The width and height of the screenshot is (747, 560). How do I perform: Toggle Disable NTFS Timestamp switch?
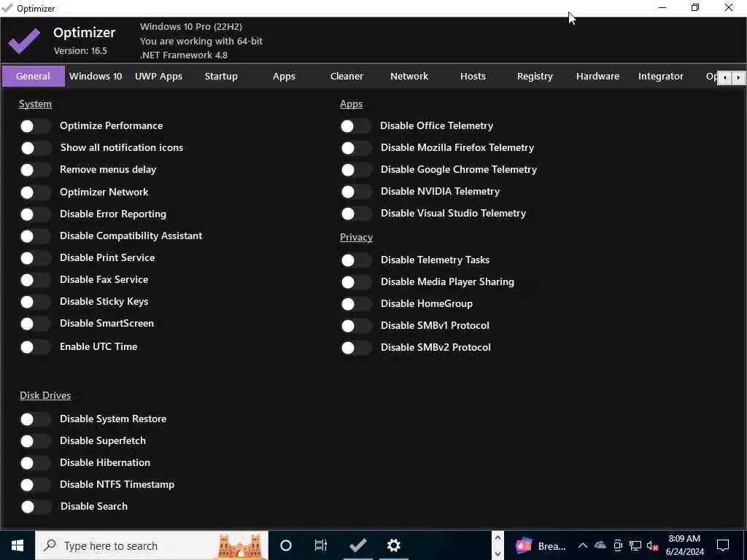(x=35, y=485)
